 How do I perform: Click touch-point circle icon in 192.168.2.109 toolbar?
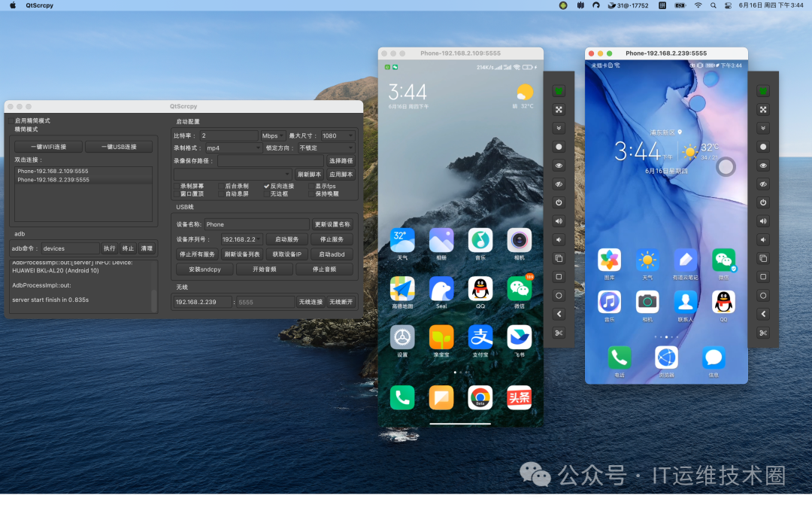[559, 147]
